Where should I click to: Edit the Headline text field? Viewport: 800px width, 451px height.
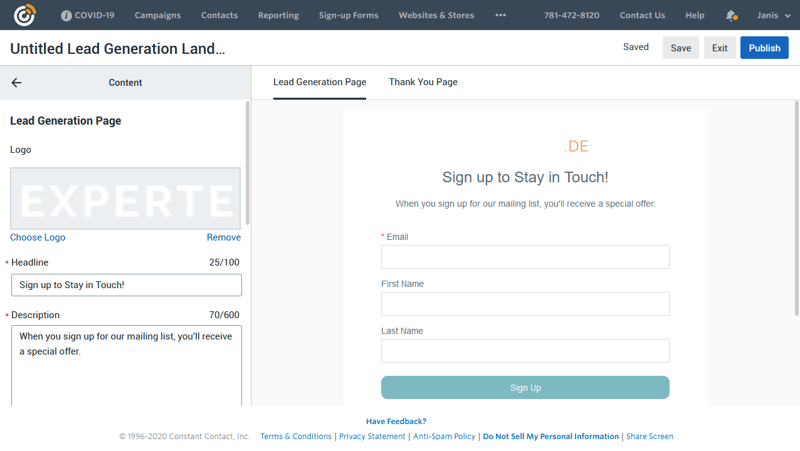pos(127,285)
